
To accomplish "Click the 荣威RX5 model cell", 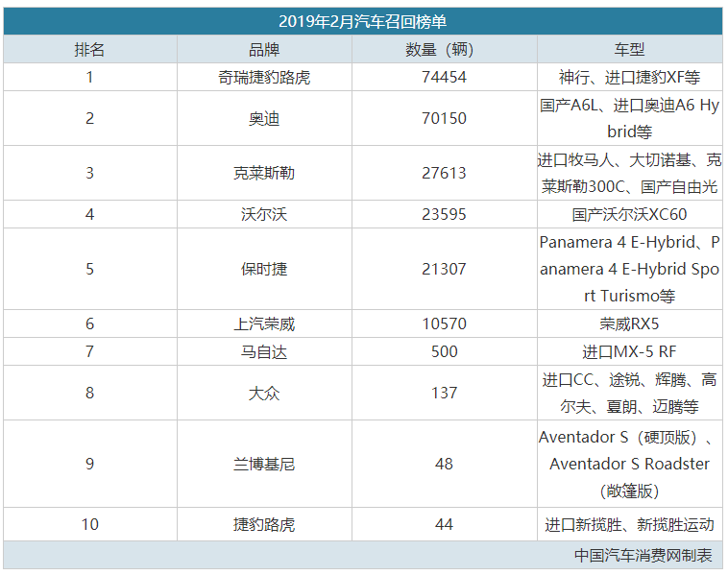I will pos(629,323).
